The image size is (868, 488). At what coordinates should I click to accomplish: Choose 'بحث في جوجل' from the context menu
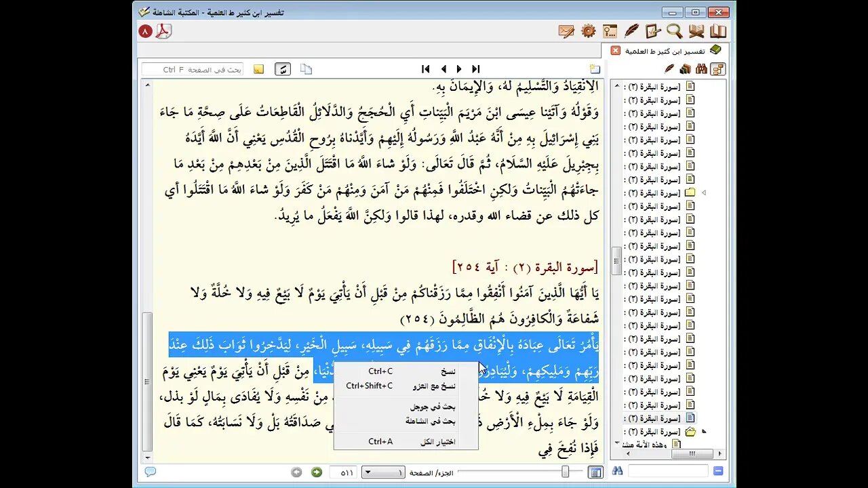tap(406, 407)
